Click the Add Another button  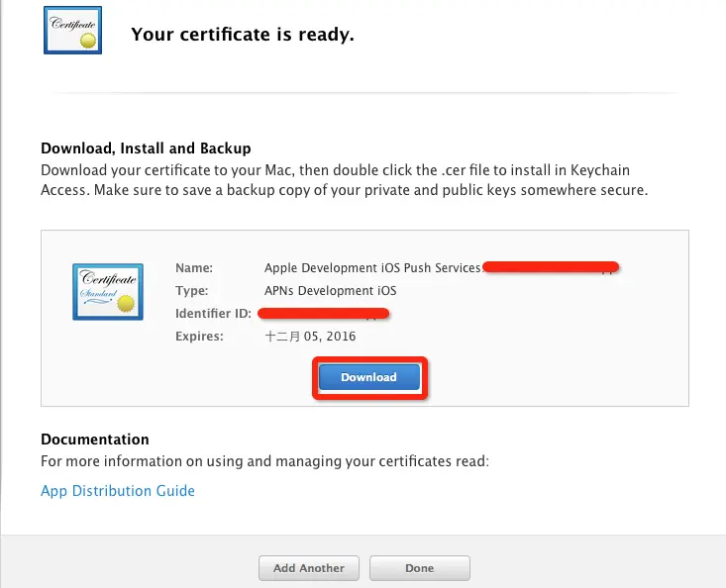point(309,568)
